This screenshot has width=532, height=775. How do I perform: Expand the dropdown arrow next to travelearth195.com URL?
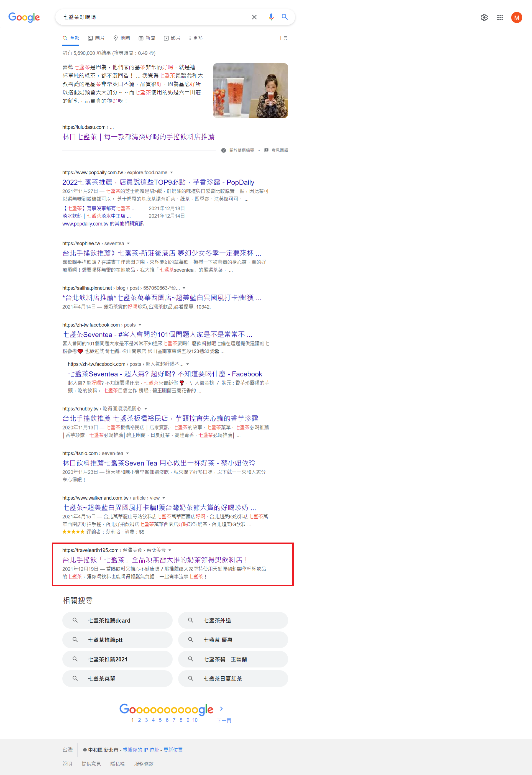point(170,550)
